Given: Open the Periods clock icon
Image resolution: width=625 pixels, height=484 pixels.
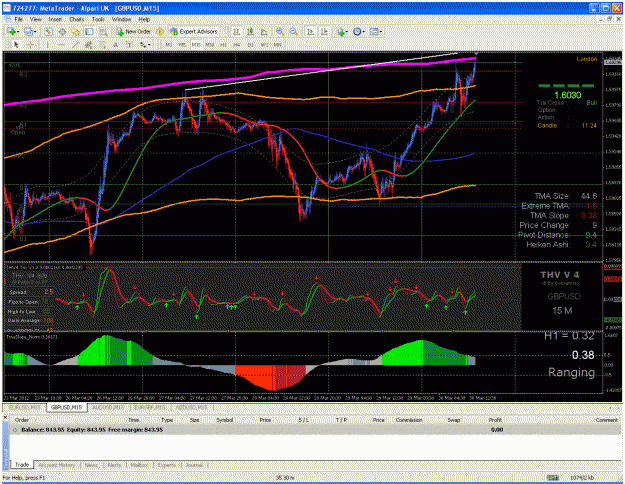Looking at the screenshot, I should click(357, 31).
